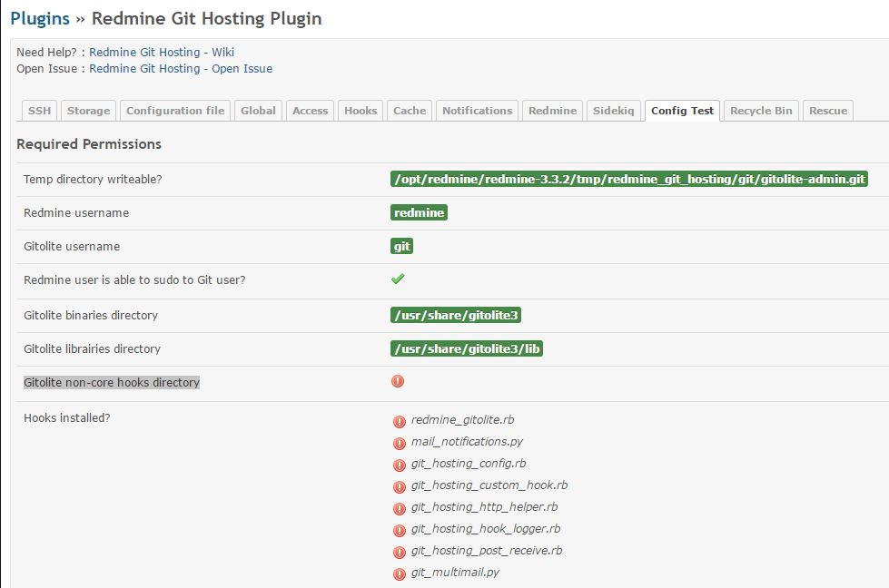The width and height of the screenshot is (889, 588).
Task: Click the error icon beside git_hosting_config.rb
Action: click(x=400, y=465)
